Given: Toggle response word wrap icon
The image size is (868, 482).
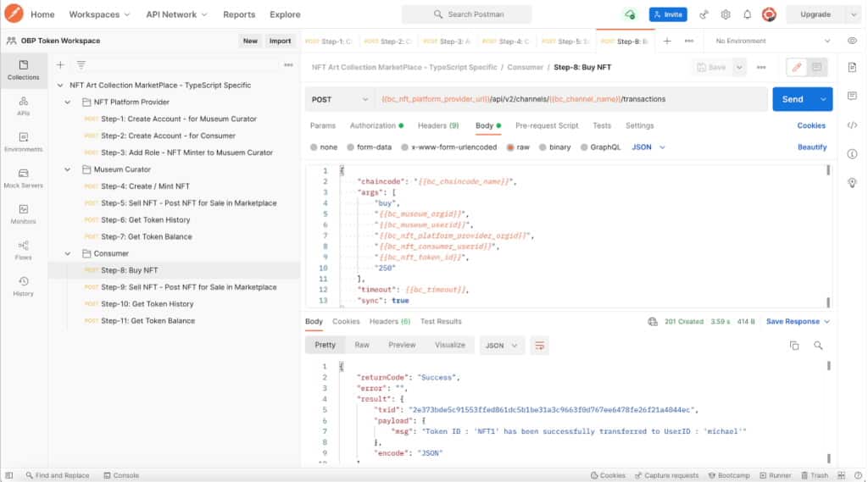Looking at the screenshot, I should [539, 346].
